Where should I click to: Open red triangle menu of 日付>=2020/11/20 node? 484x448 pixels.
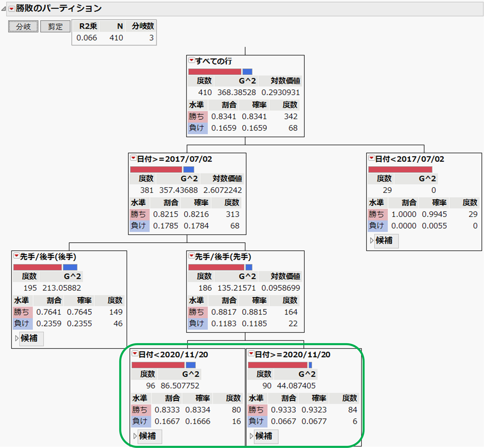pos(251,353)
